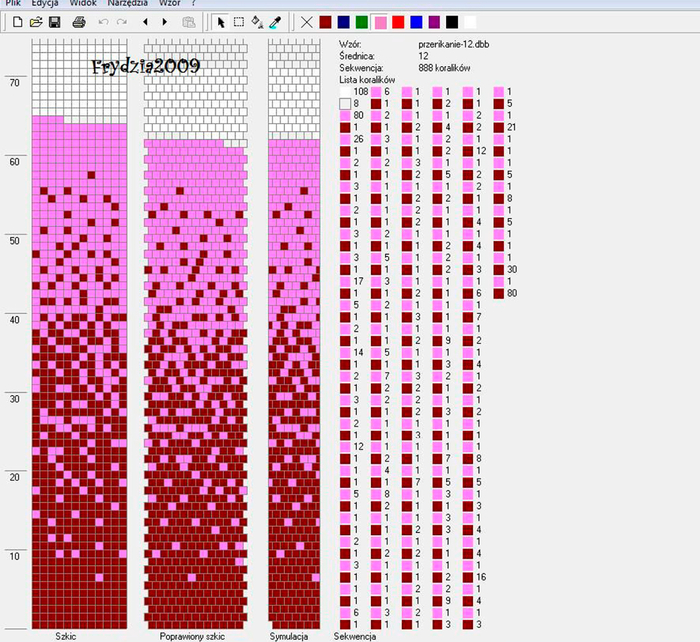
Task: Click row marker 20 on the ruler
Action: tap(15, 477)
